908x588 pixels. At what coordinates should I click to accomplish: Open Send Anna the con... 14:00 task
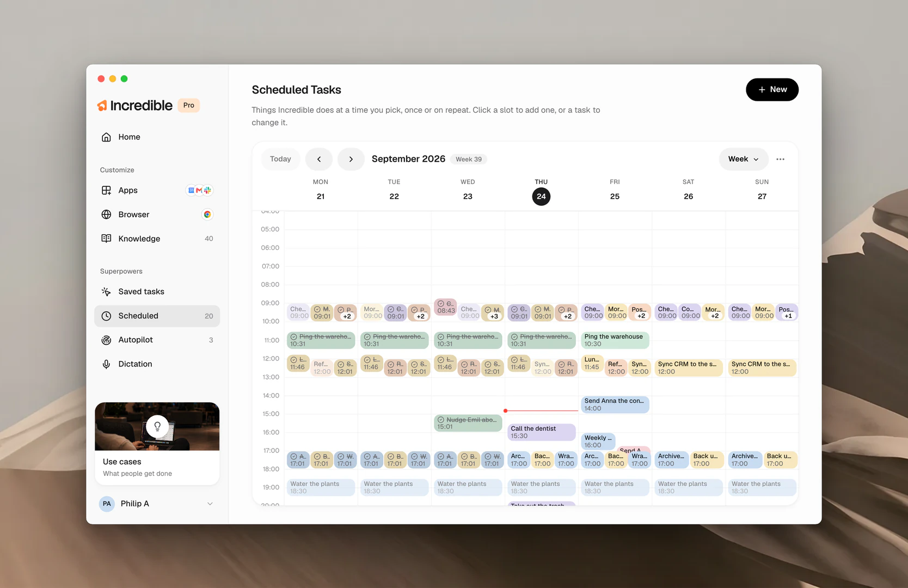[x=615, y=405]
